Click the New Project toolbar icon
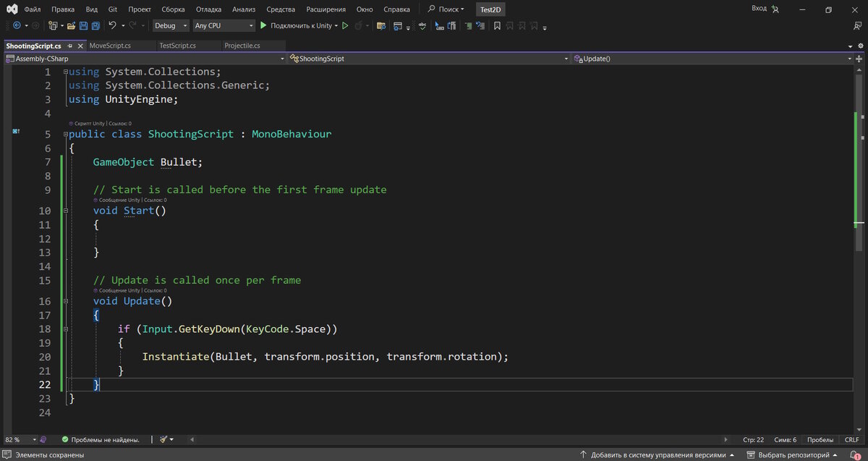 coord(53,25)
